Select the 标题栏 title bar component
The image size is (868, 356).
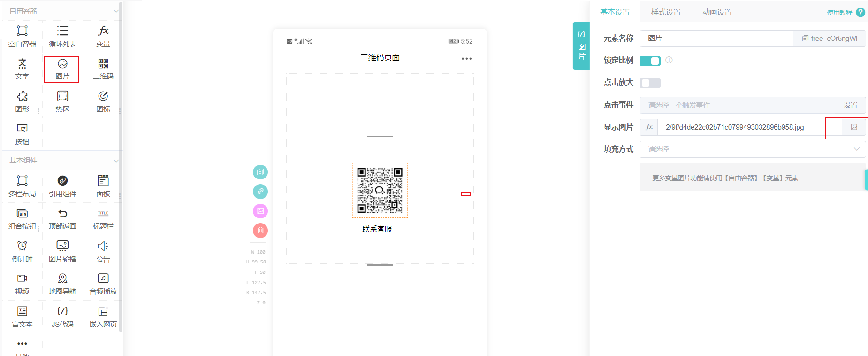pyautogui.click(x=103, y=219)
